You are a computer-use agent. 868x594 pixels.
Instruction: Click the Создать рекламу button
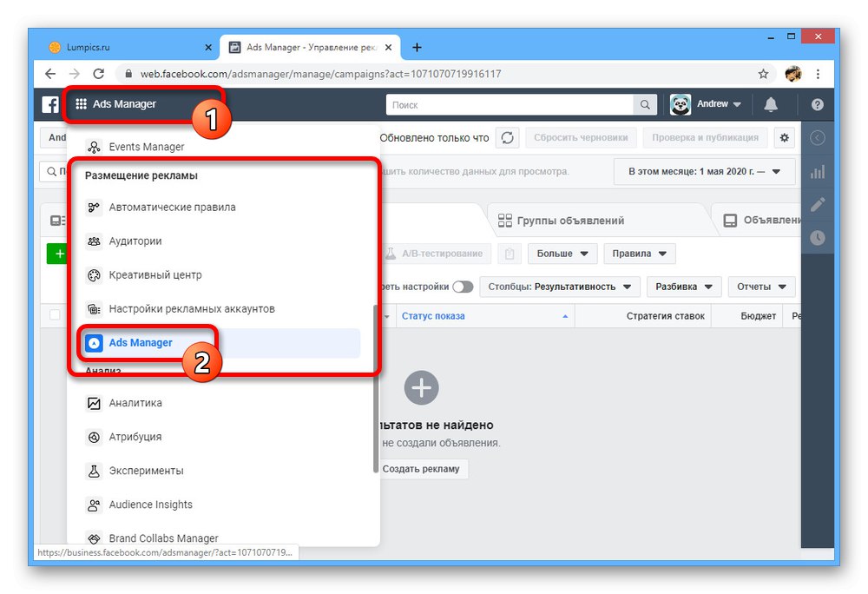(x=421, y=469)
